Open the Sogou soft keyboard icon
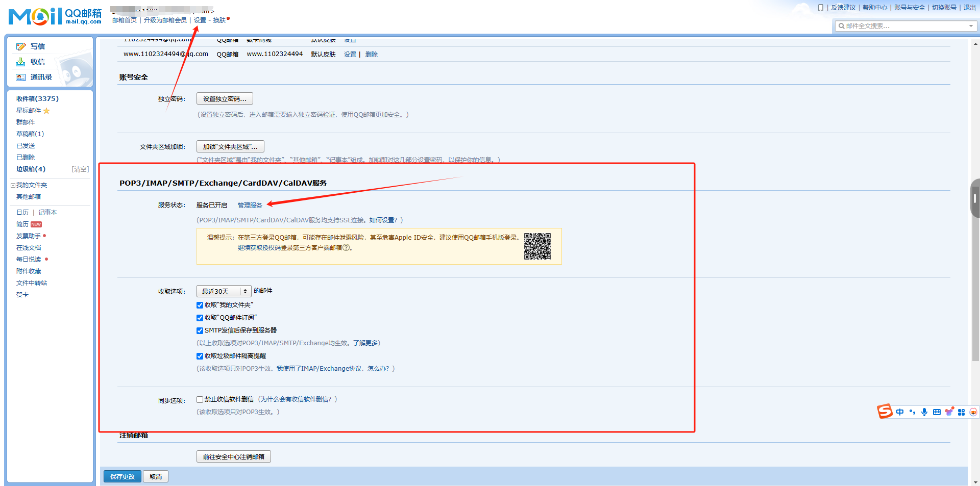This screenshot has height=486, width=980. 937,412
